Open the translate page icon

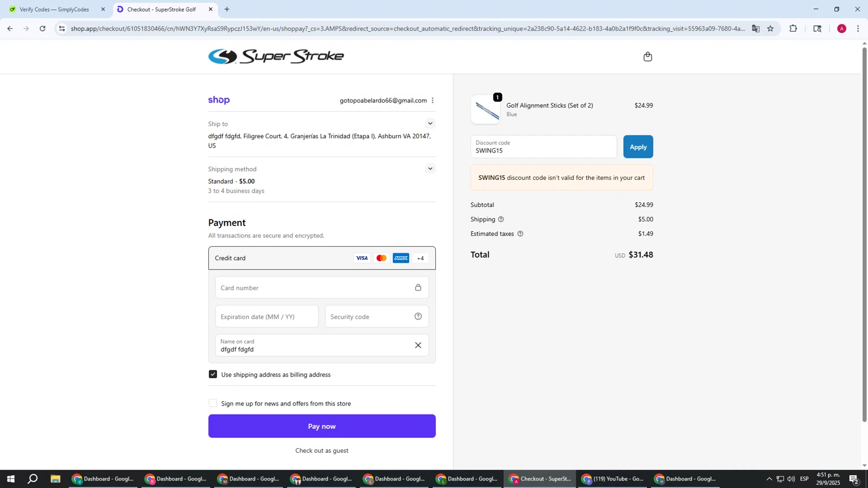pos(756,28)
